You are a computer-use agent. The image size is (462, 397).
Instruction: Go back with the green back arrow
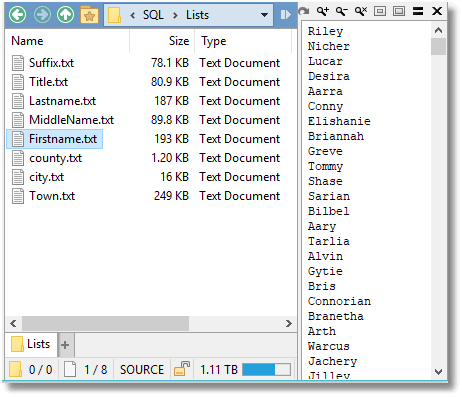tap(17, 15)
